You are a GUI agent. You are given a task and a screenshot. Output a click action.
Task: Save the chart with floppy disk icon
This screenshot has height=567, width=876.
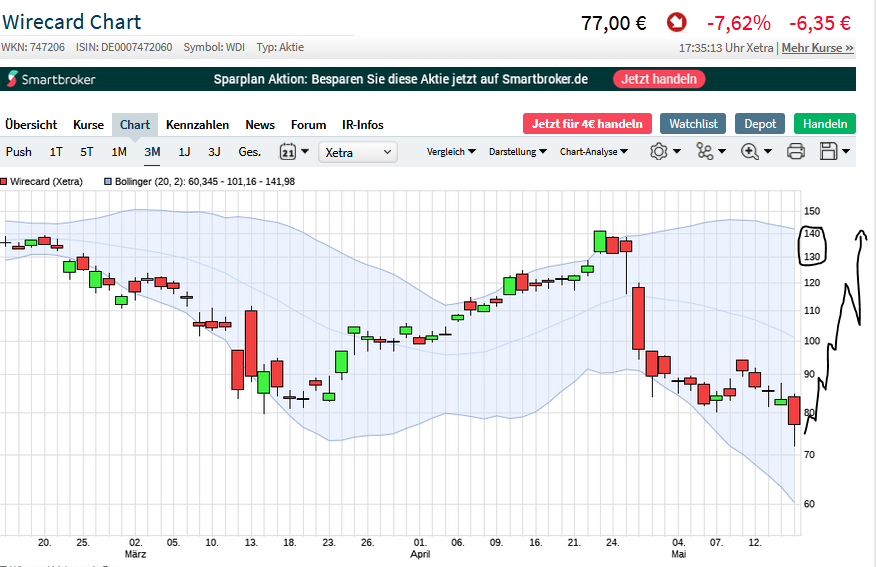pos(829,151)
